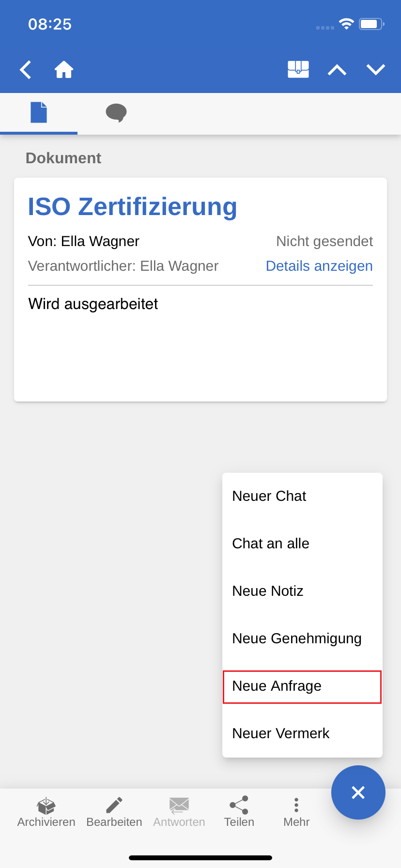Tap the back arrow icon
The height and width of the screenshot is (868, 401).
(26, 70)
